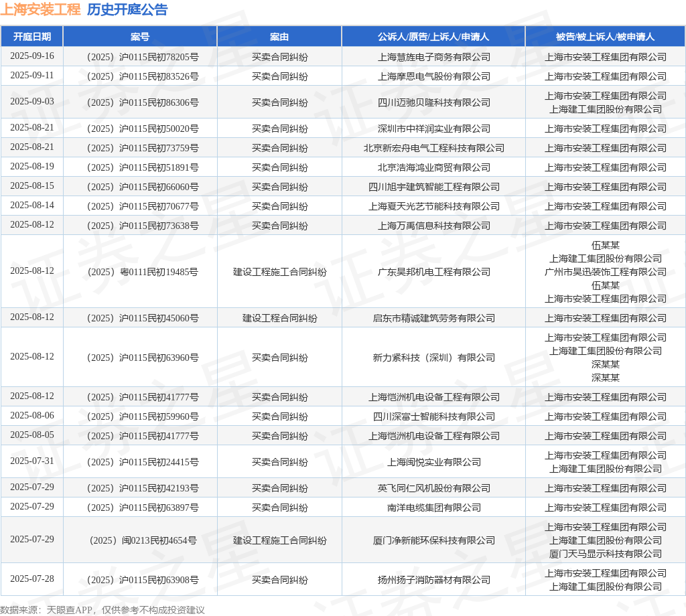Image resolution: width=686 pixels, height=616 pixels.
Task: Click case number 沪0115民初83526号
Action: tap(143, 76)
